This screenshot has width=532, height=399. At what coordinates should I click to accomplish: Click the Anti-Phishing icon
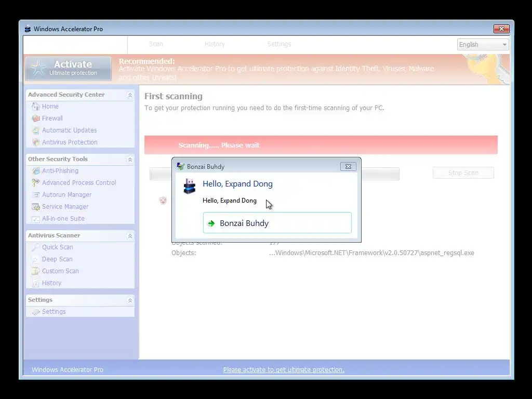(36, 170)
